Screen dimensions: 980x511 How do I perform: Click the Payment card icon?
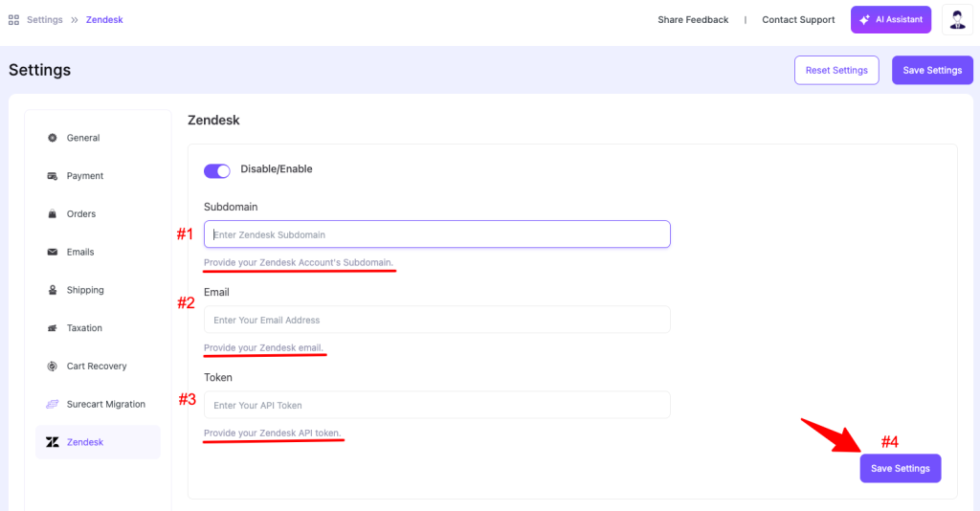[53, 175]
